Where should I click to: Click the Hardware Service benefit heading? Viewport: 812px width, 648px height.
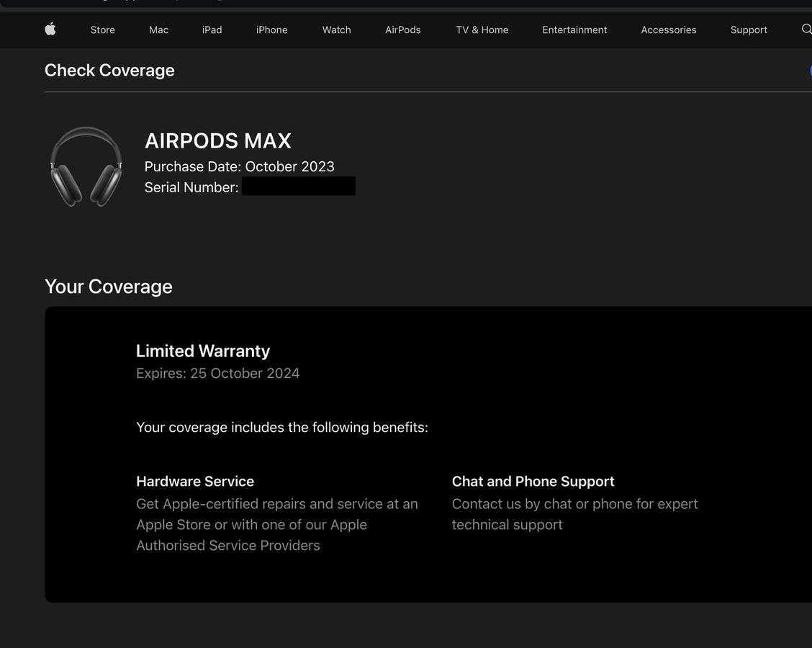point(195,481)
